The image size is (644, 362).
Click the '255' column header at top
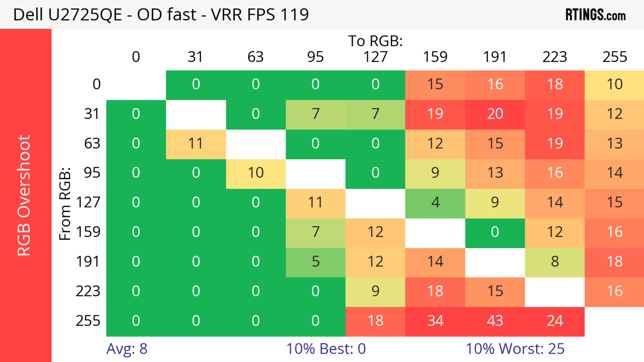(x=615, y=57)
